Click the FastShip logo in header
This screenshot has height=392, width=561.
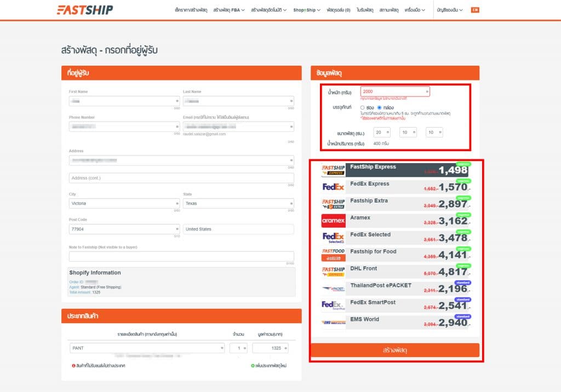pyautogui.click(x=85, y=10)
